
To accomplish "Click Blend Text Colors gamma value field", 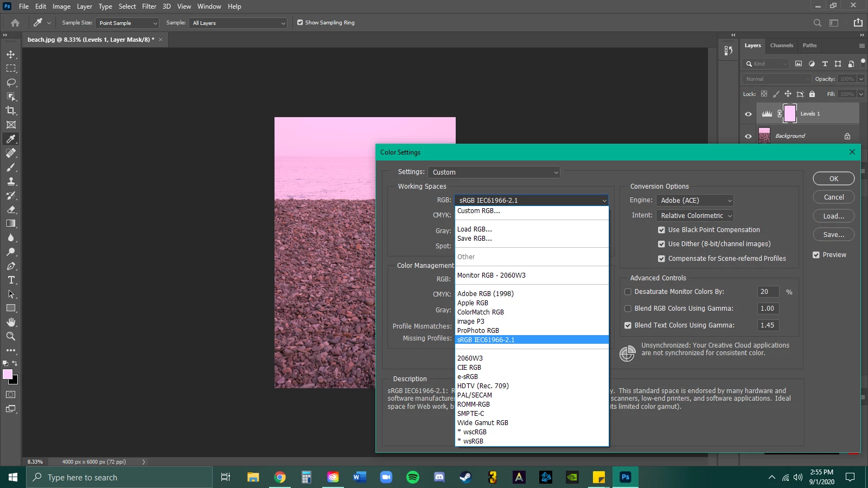I will (x=768, y=325).
